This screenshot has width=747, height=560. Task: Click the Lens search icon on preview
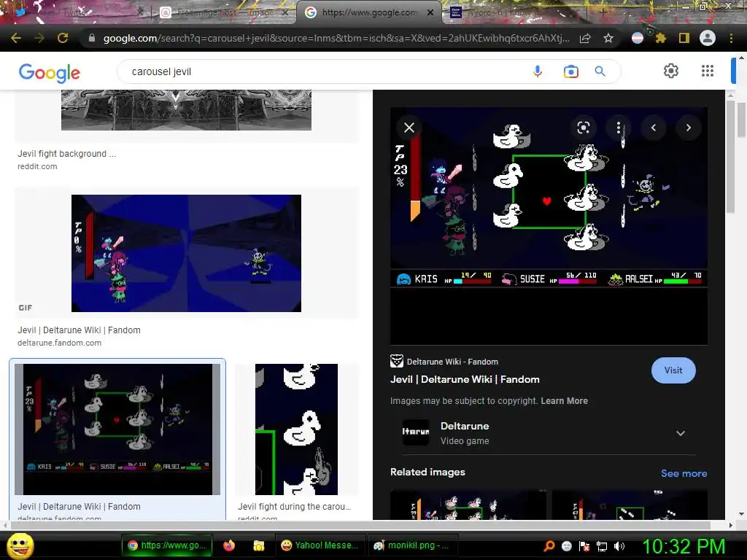click(x=584, y=127)
